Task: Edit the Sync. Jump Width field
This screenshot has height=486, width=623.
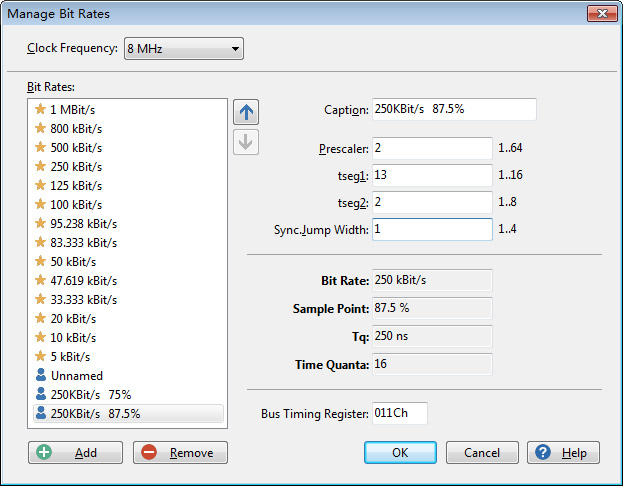Action: pyautogui.click(x=431, y=230)
